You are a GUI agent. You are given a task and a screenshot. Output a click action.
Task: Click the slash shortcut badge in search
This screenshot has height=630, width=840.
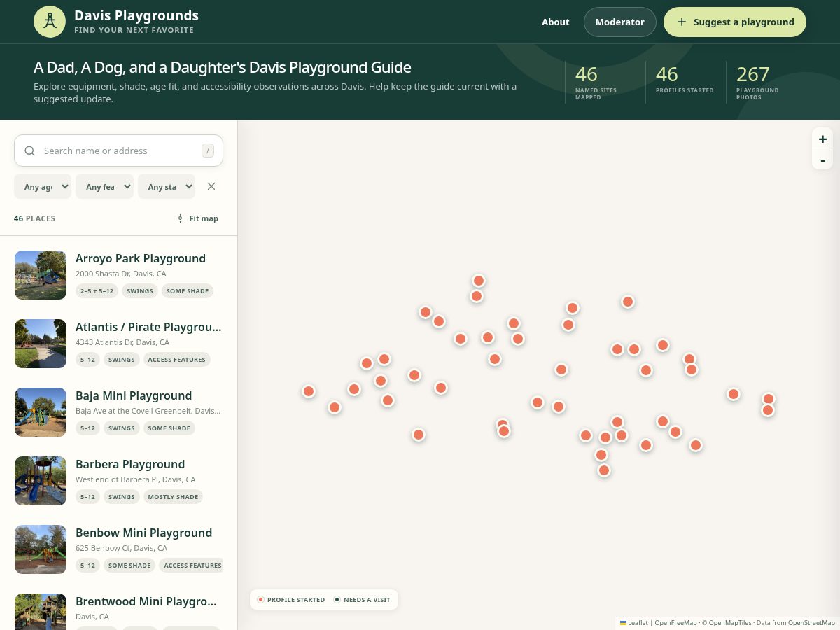pyautogui.click(x=207, y=150)
